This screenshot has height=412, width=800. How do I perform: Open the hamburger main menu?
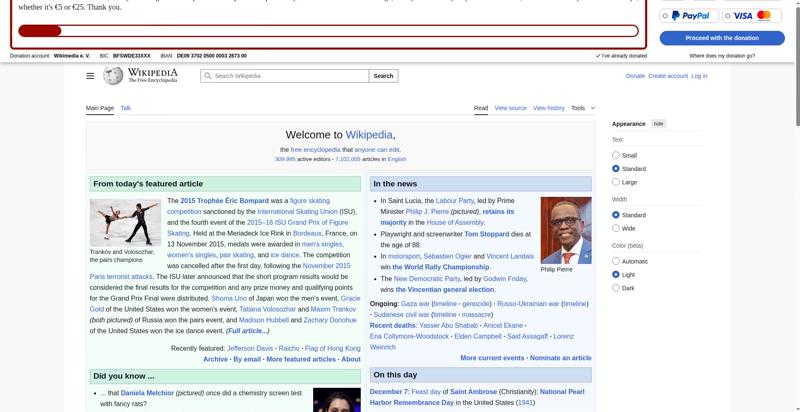point(90,76)
